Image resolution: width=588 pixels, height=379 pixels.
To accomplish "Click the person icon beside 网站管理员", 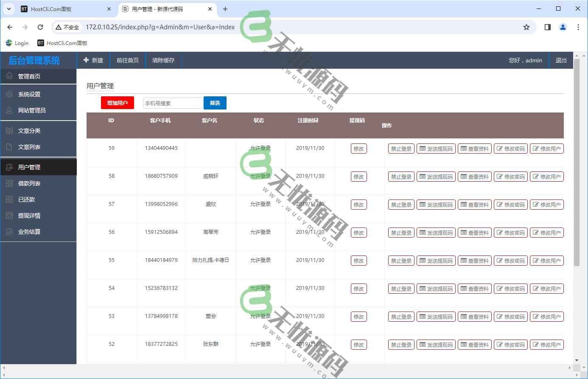I will coord(9,110).
